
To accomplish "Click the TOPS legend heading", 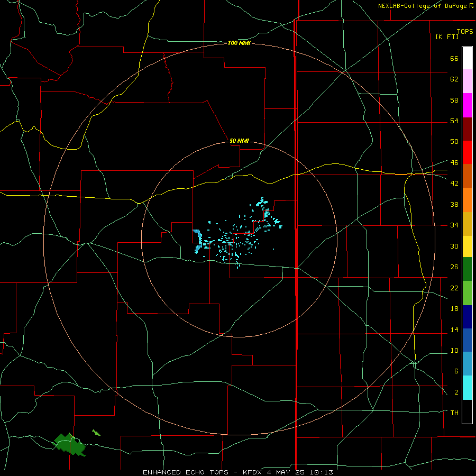I will click(465, 32).
